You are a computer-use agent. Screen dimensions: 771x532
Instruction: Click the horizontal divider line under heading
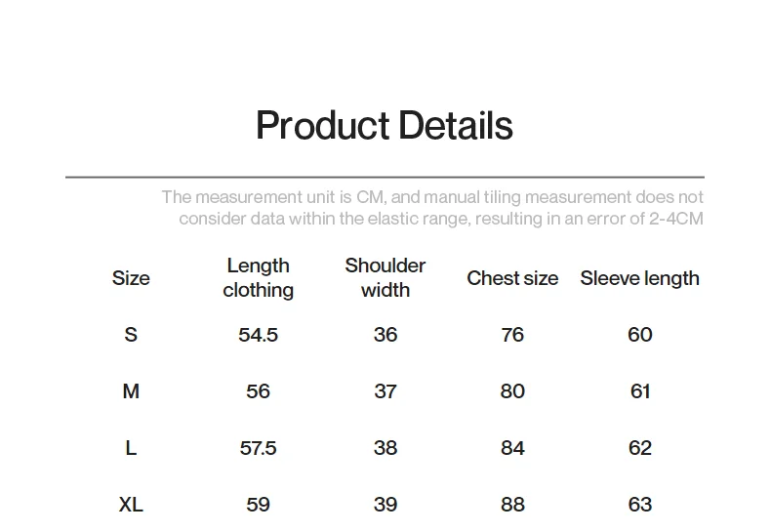click(x=385, y=177)
